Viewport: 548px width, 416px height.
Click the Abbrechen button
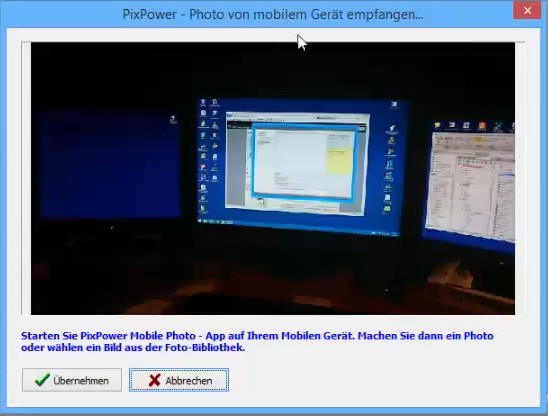pyautogui.click(x=179, y=380)
